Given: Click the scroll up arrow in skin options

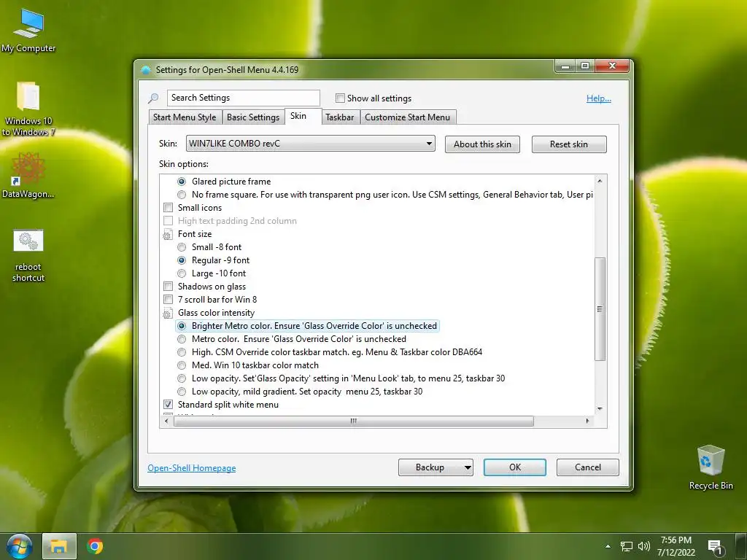Looking at the screenshot, I should pos(600,181).
